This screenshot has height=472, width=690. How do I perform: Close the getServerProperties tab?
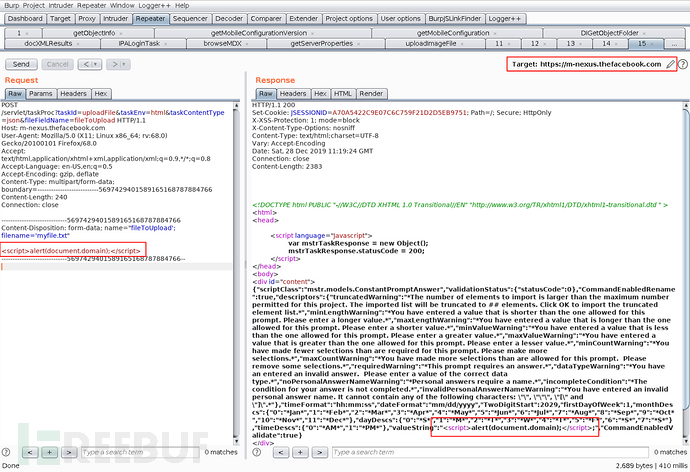point(358,44)
